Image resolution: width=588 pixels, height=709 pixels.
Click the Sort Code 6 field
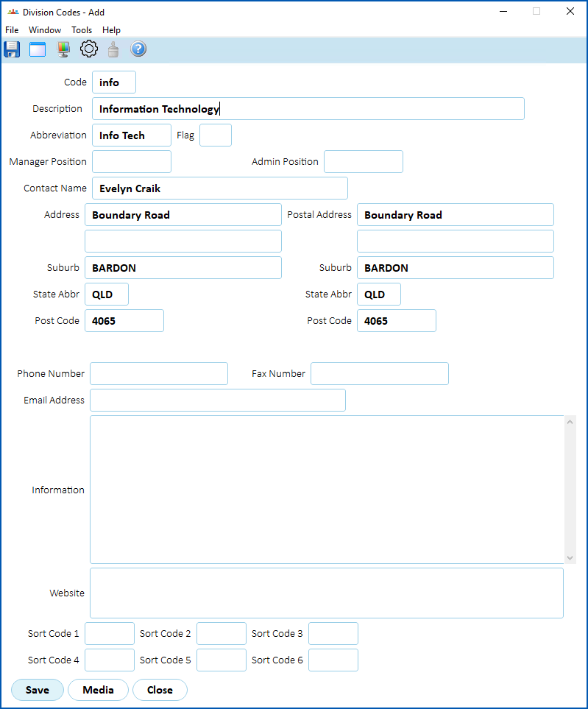pos(333,660)
